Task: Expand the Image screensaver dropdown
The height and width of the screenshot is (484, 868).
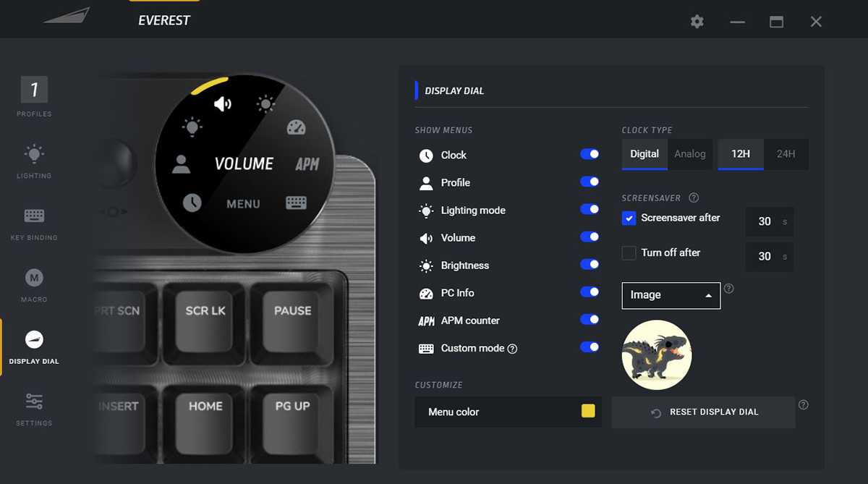Action: [671, 295]
